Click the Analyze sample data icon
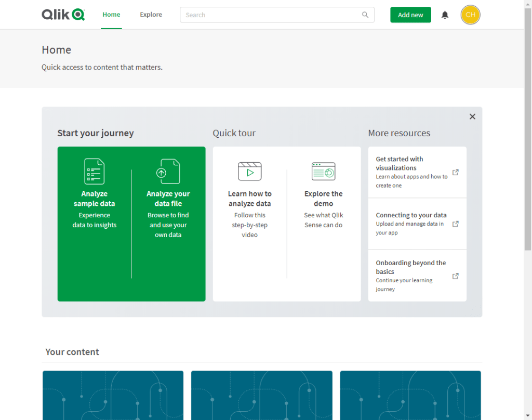The width and height of the screenshot is (532, 420). click(94, 171)
